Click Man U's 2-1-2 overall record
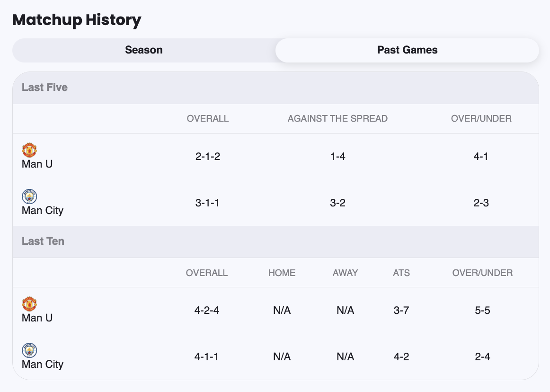The image size is (550, 392). [208, 157]
